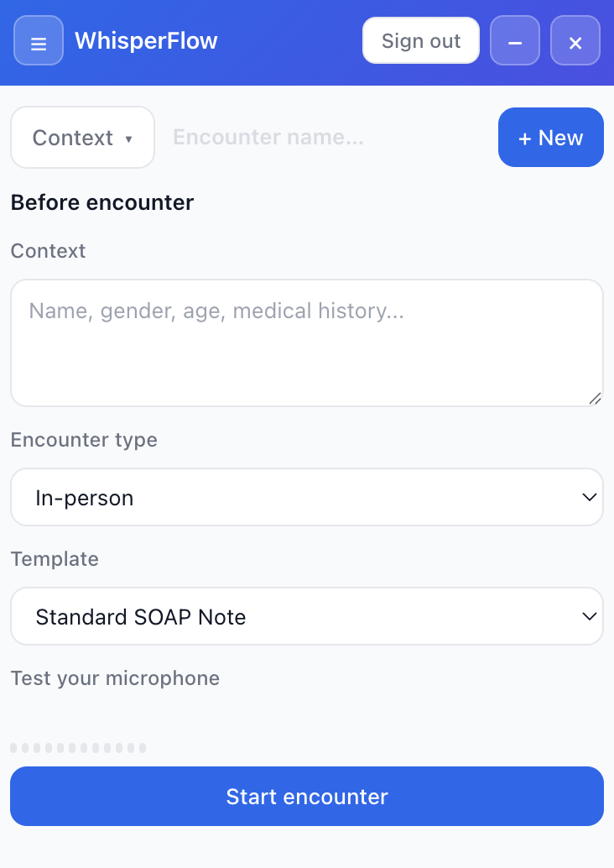This screenshot has height=868, width=614.
Task: Open the Standard SOAP Note template dropdown
Action: pyautogui.click(x=307, y=617)
